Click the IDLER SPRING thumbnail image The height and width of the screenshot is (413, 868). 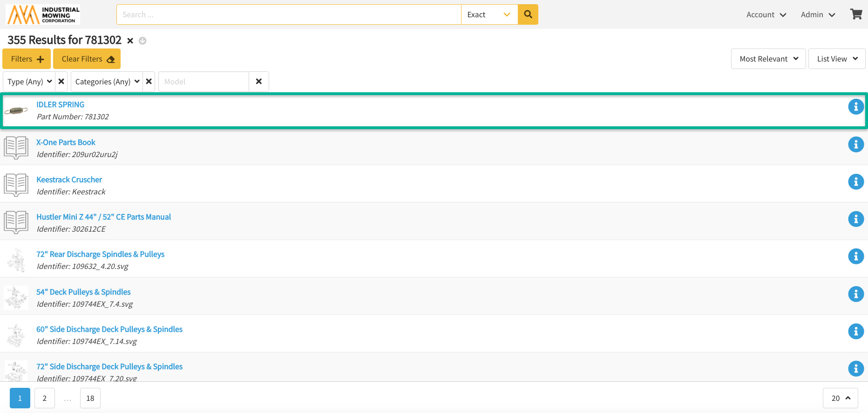[x=16, y=110]
